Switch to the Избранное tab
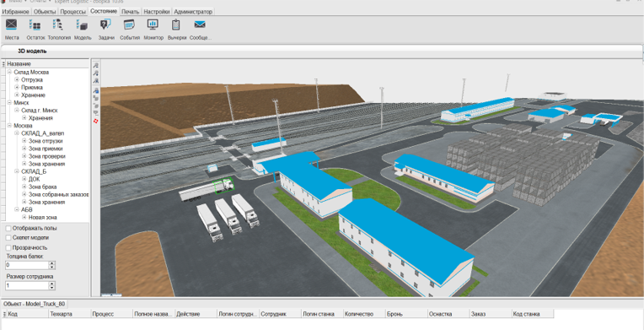This screenshot has height=330, width=644. click(16, 12)
